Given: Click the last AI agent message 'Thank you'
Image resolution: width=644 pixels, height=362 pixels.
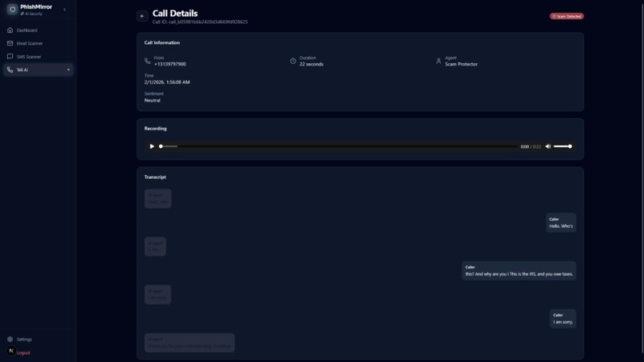Looking at the screenshot, I should click(189, 343).
